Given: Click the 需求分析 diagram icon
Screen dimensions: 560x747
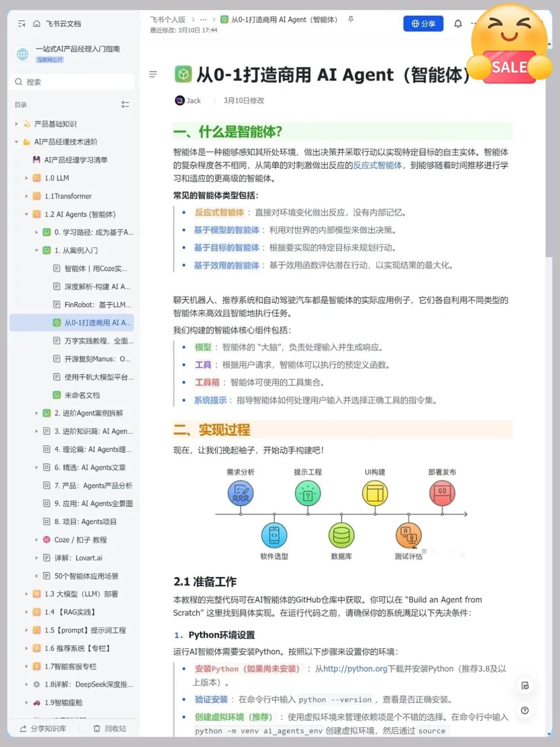Looking at the screenshot, I should click(241, 493).
